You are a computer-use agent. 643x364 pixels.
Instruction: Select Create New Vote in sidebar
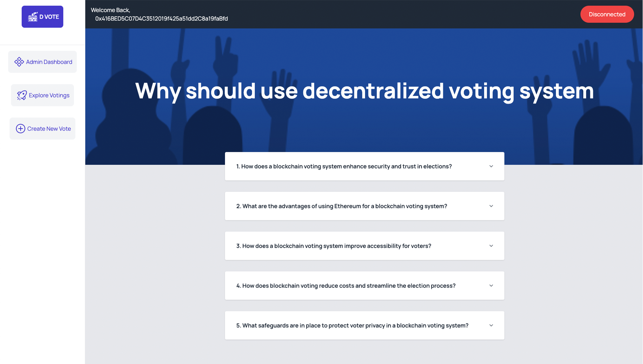(49, 129)
